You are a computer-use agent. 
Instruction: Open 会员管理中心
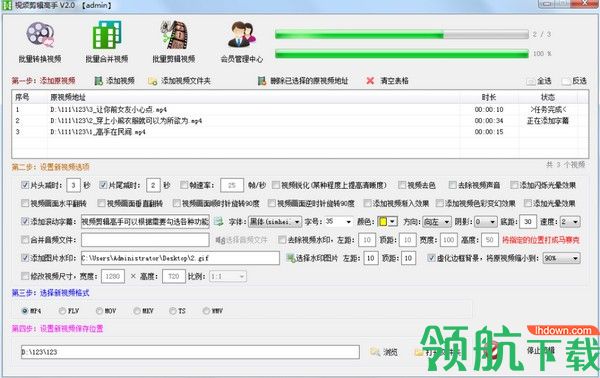(242, 42)
